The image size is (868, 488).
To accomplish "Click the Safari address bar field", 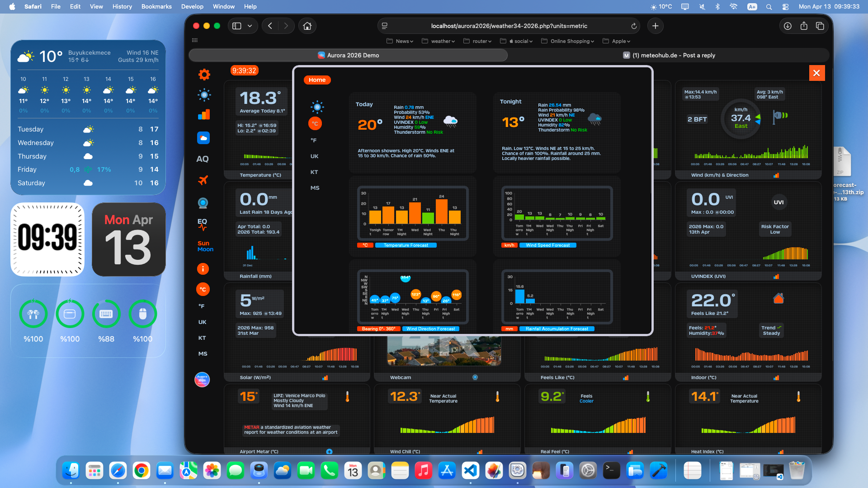I will point(509,26).
